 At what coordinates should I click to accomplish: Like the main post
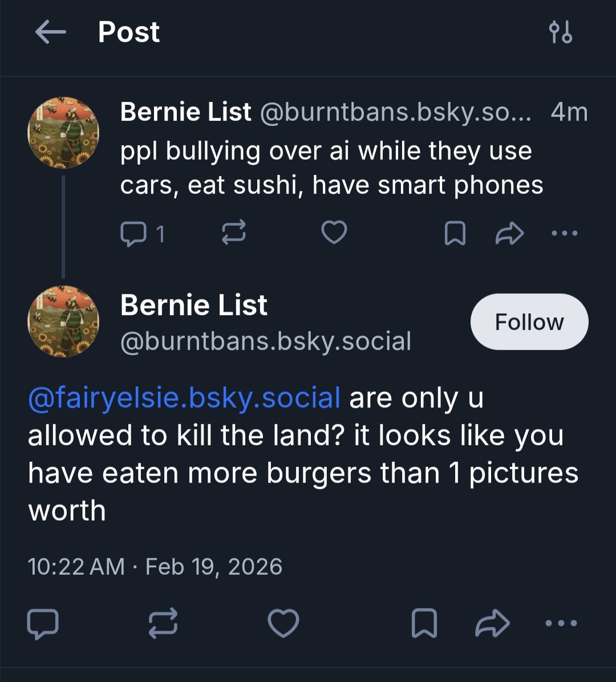(x=283, y=623)
